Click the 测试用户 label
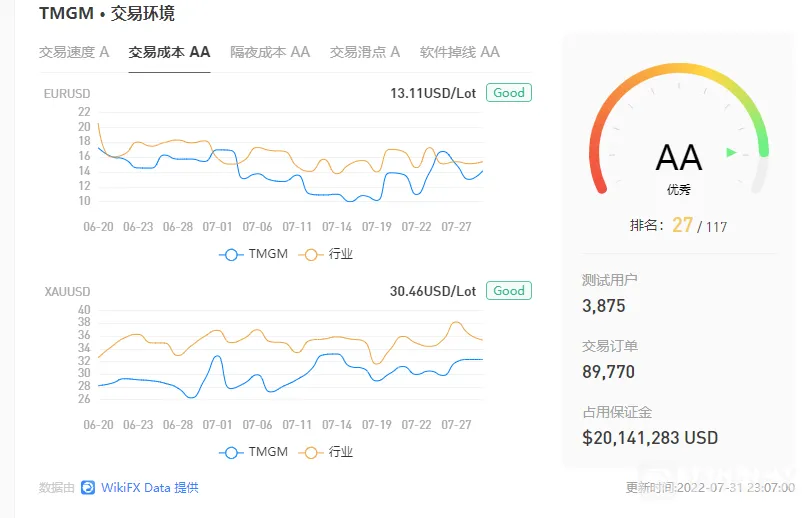The width and height of the screenshot is (809, 518). [609, 280]
